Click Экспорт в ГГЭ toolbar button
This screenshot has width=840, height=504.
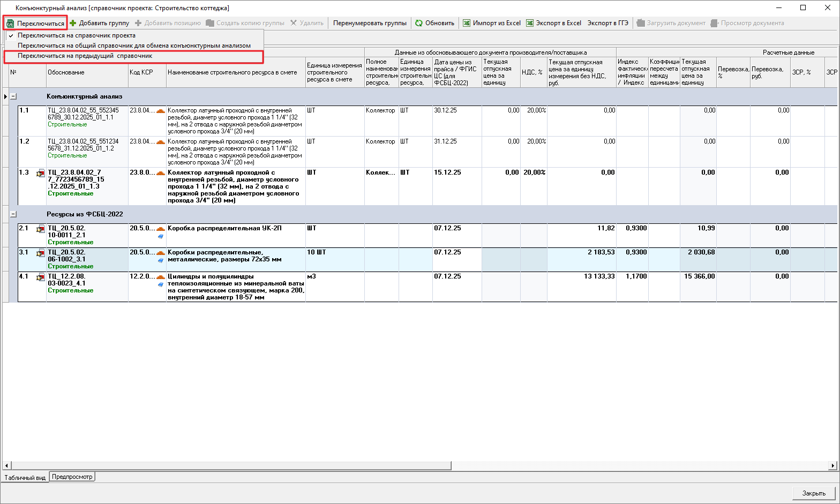point(607,23)
